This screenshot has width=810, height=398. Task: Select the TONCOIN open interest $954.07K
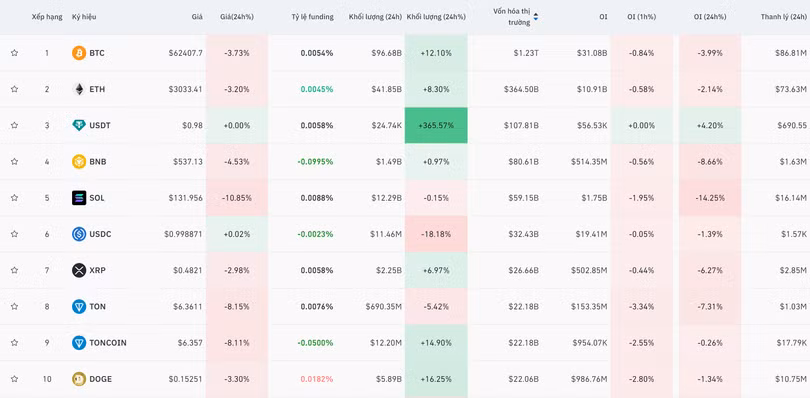[590, 342]
